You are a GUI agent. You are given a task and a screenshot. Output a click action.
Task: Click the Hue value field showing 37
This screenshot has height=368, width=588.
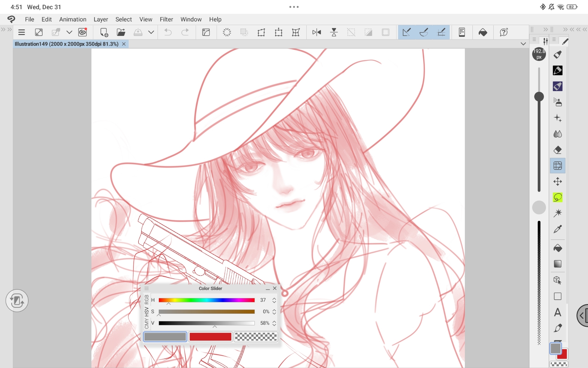click(x=263, y=300)
